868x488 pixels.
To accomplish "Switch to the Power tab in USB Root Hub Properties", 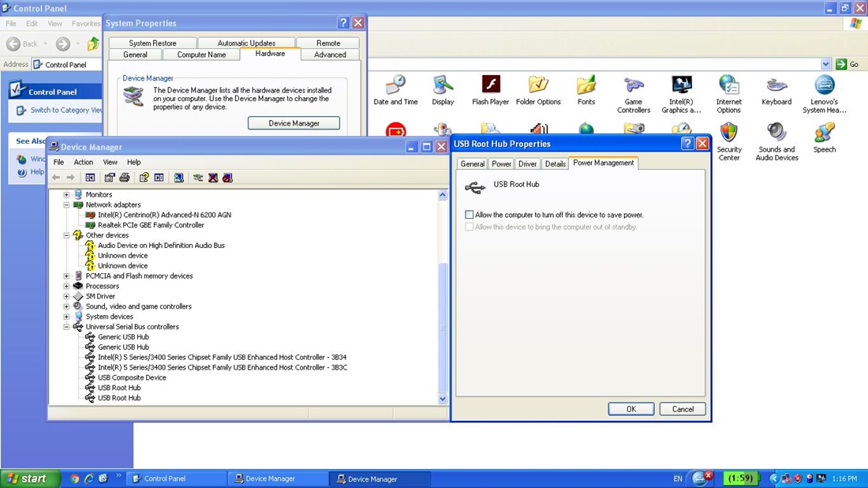I will coord(501,164).
